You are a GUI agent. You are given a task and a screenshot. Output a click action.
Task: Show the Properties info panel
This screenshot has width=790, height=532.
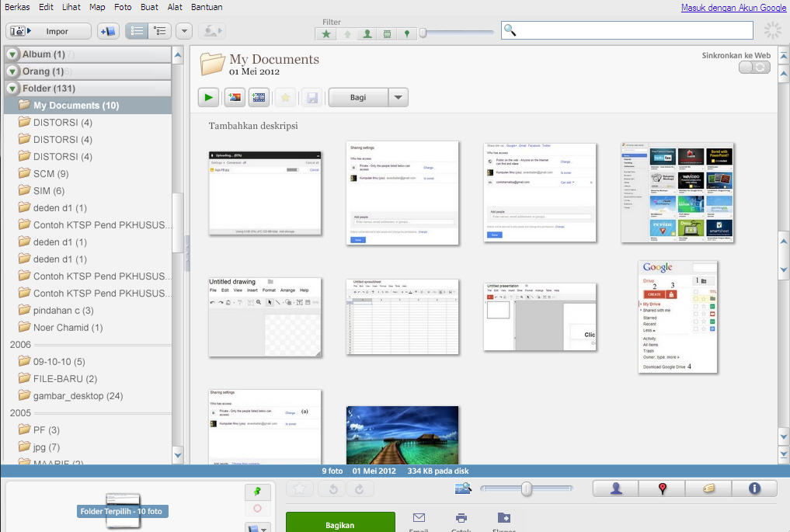click(x=754, y=489)
